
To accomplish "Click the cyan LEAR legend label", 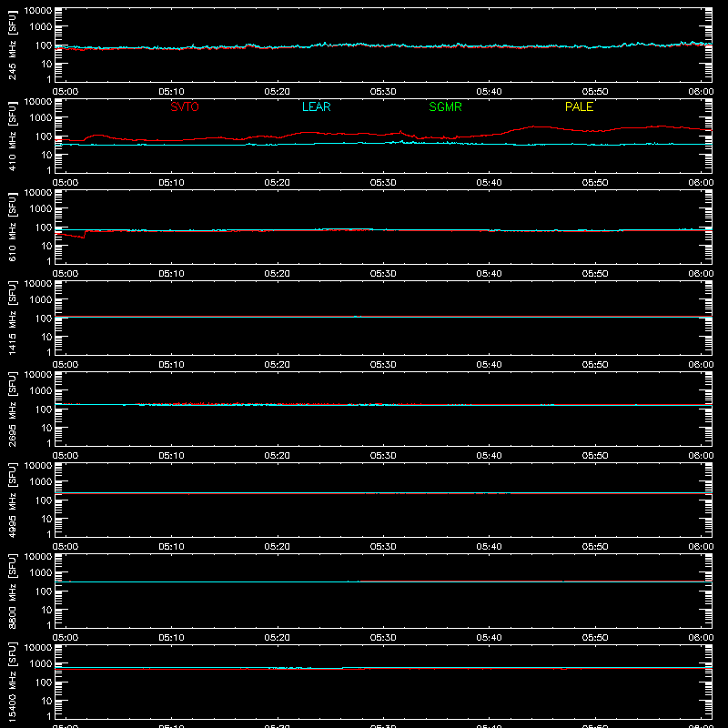I will [316, 106].
